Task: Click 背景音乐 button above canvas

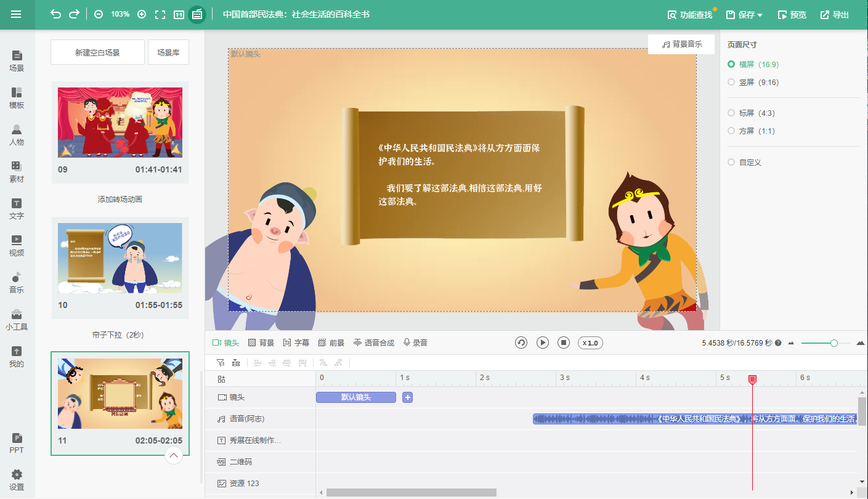Action: [681, 44]
